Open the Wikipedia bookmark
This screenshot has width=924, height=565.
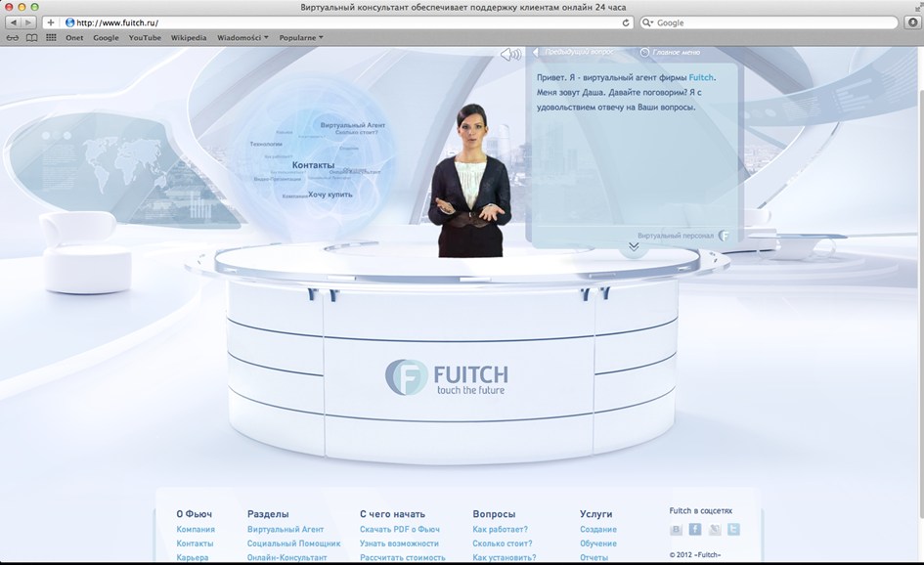(x=189, y=38)
